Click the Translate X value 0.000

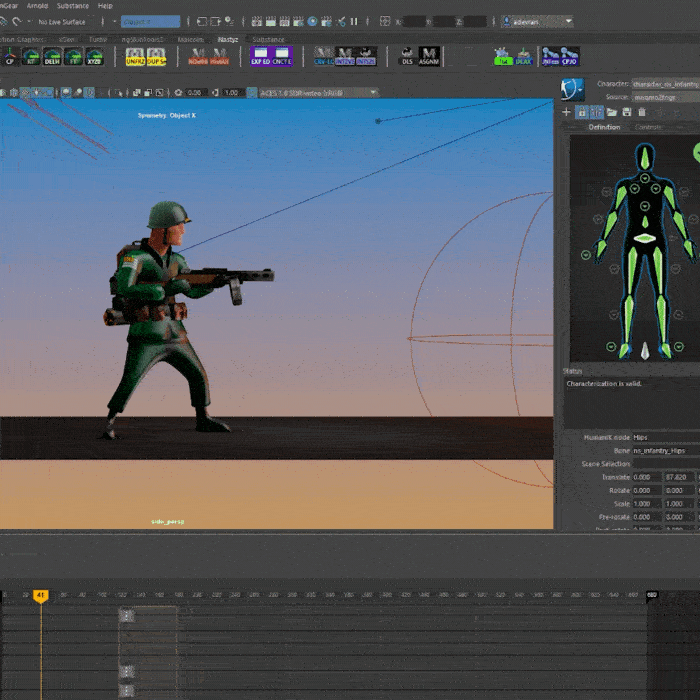pyautogui.click(x=646, y=477)
